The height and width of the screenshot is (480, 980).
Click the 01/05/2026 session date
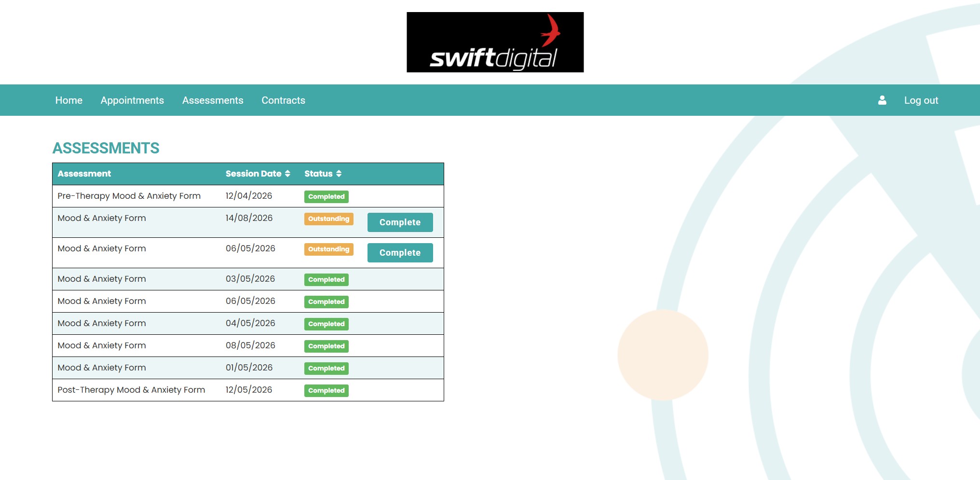click(249, 368)
